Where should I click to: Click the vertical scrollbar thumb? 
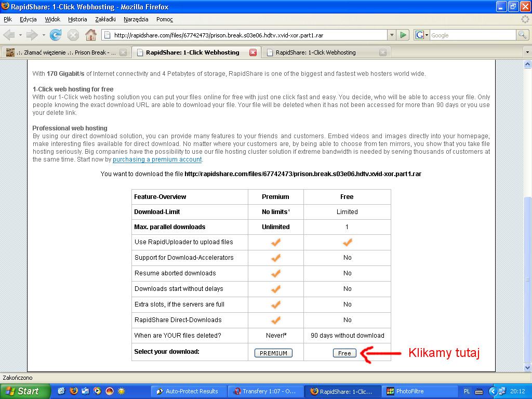527,280
